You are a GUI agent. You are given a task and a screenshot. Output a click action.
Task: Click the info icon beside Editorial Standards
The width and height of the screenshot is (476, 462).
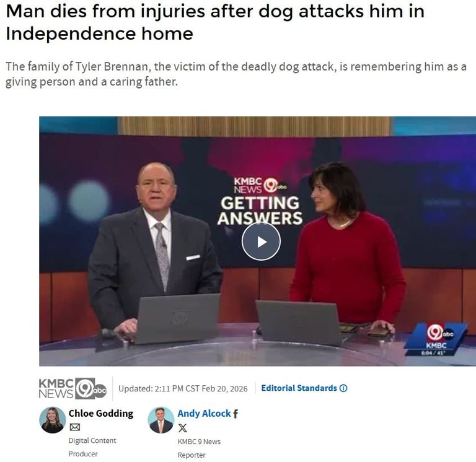click(x=343, y=388)
